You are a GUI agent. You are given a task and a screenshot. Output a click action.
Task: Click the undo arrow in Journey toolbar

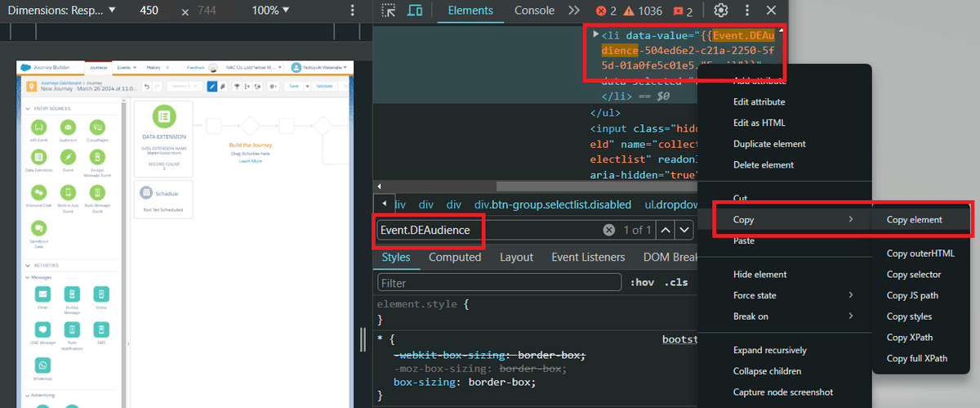coord(147,86)
